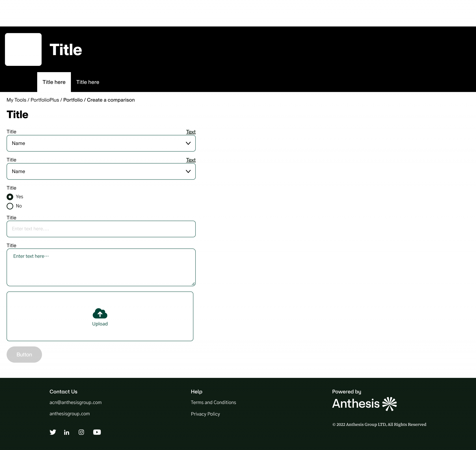This screenshot has width=476, height=450.
Task: Focus the single-line Enter text here field
Action: pyautogui.click(x=101, y=229)
